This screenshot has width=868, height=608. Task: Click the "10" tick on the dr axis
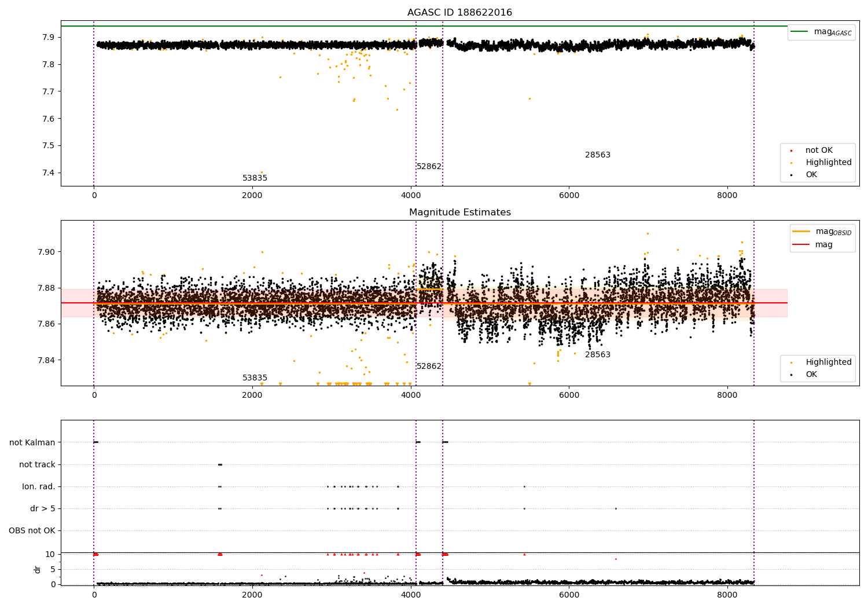coord(50,554)
